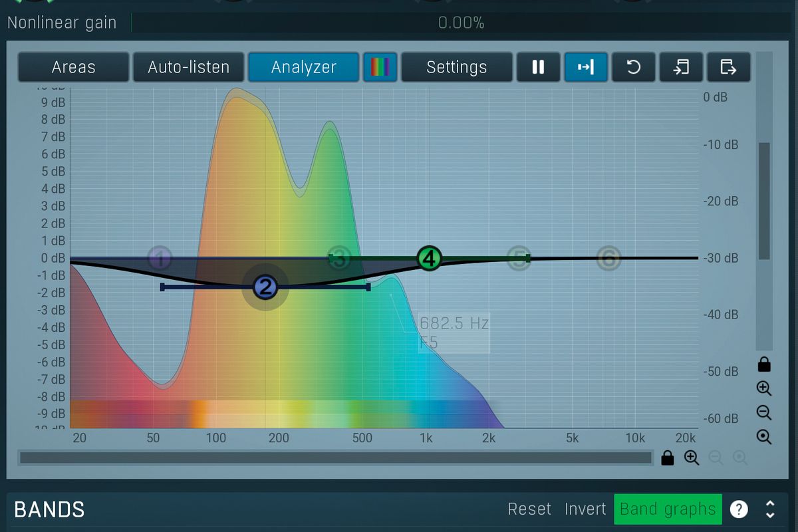798x532 pixels.
Task: Click the export settings icon at the toolbar's end
Action: coord(728,66)
